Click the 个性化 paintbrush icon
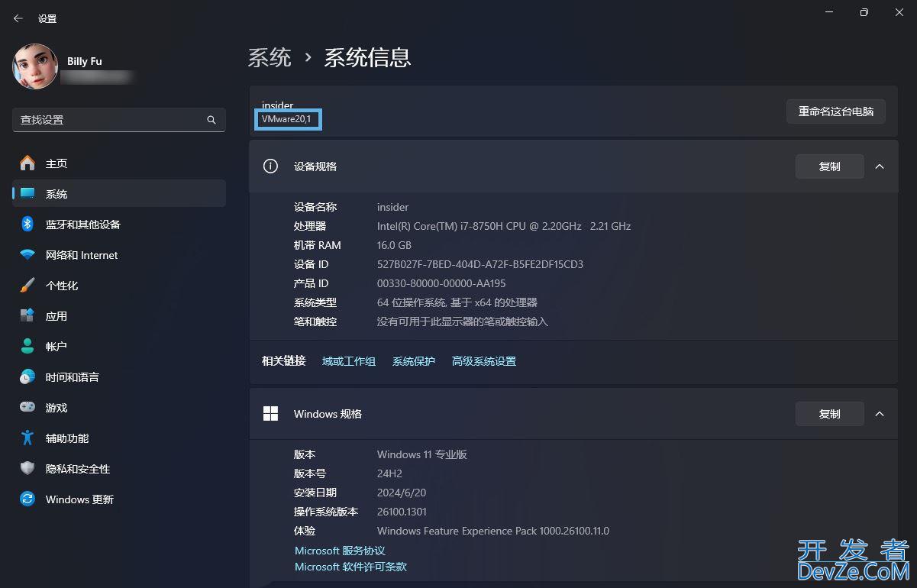Screen dimensions: 917x588 27,285
